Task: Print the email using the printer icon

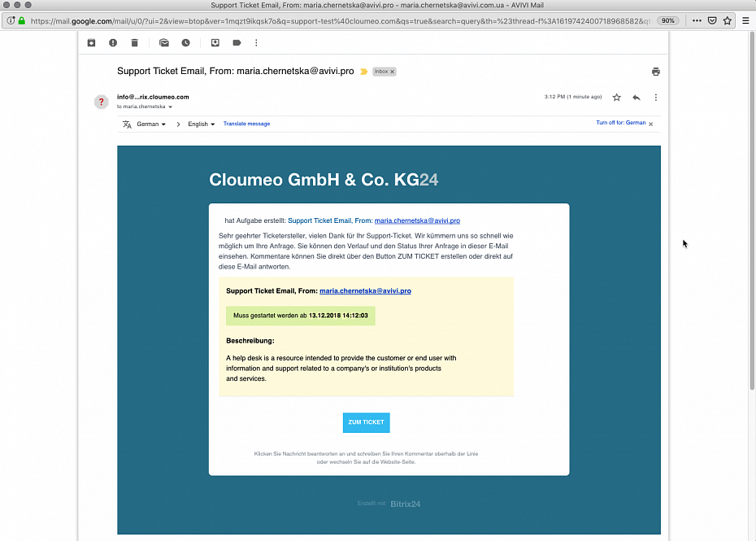Action: coord(656,72)
